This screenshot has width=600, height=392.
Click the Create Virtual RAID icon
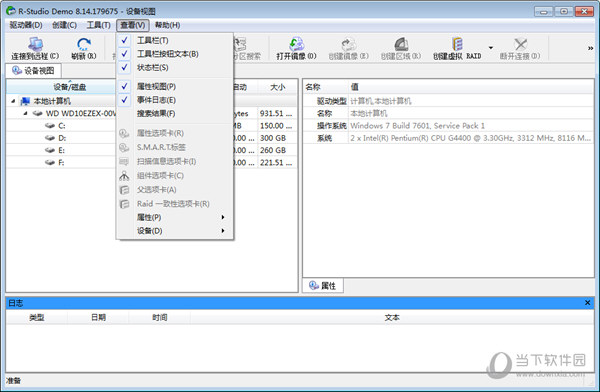click(x=457, y=44)
